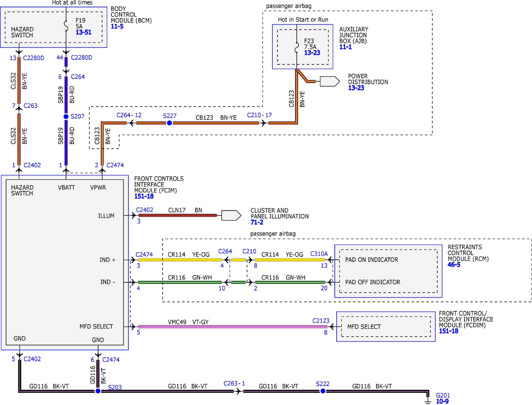The width and height of the screenshot is (532, 405).
Task: Click the C310A connector label
Action: (319, 254)
